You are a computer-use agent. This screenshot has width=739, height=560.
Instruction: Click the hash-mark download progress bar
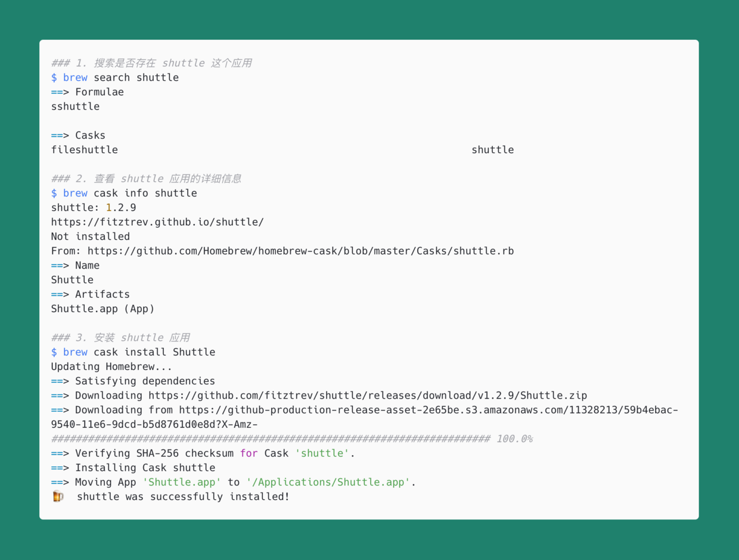tap(271, 439)
